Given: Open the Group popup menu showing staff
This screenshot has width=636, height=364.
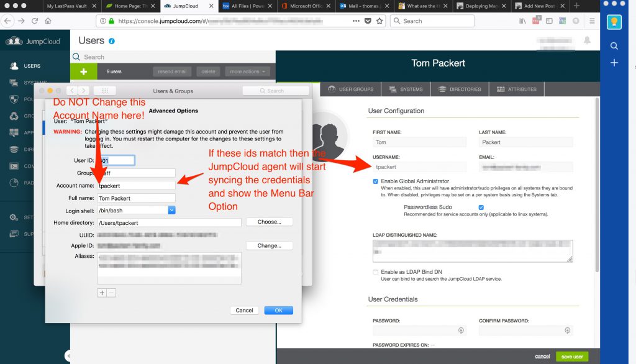Looking at the screenshot, I should click(137, 173).
